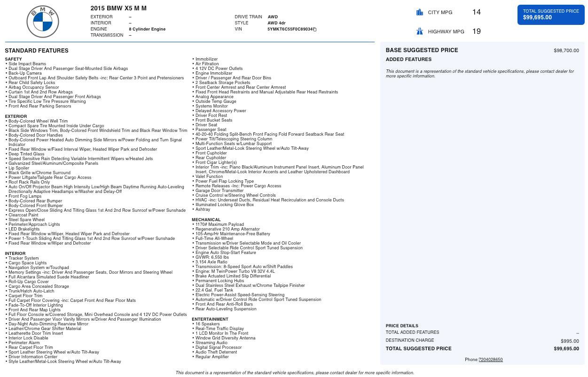588x377 pixels.
Task: Click the Added Features heading
Action: [408, 60]
